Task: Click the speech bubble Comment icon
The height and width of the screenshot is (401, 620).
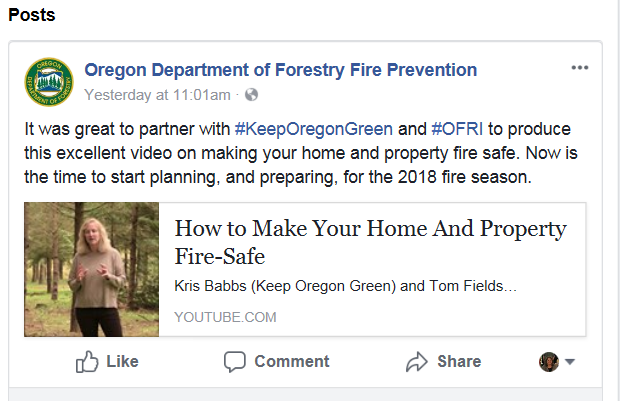Action: point(235,362)
